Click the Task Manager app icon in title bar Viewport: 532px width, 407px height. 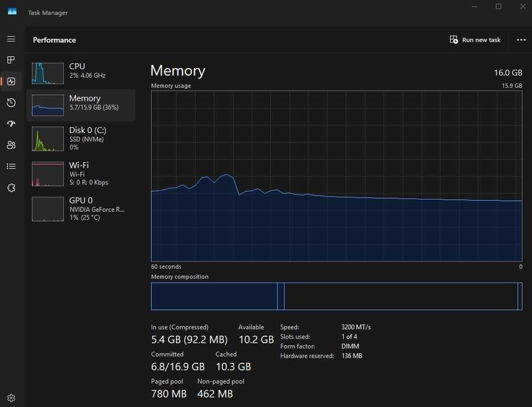point(12,12)
